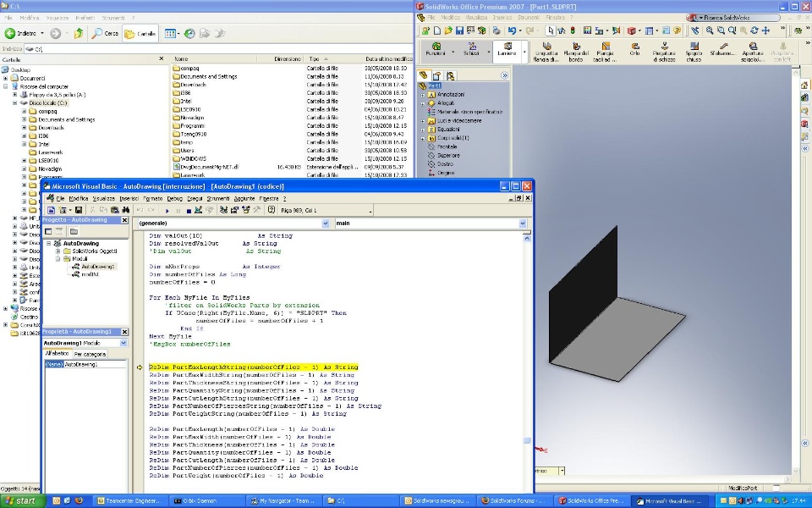Screen dimensions: 812x508
Task: Open the Strumenti menu in Visual Basic
Action: [x=218, y=198]
